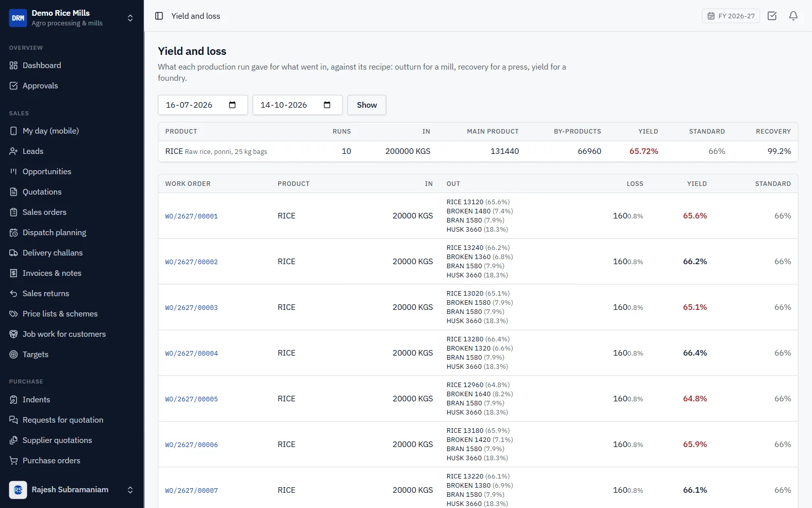Click the My day (mobile) phone icon
This screenshot has height=508, width=812.
14,131
